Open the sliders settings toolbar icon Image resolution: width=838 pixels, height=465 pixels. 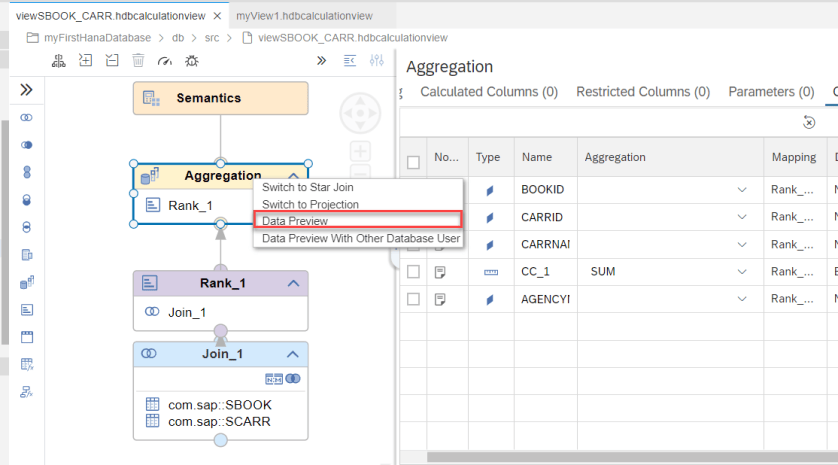pos(377,60)
